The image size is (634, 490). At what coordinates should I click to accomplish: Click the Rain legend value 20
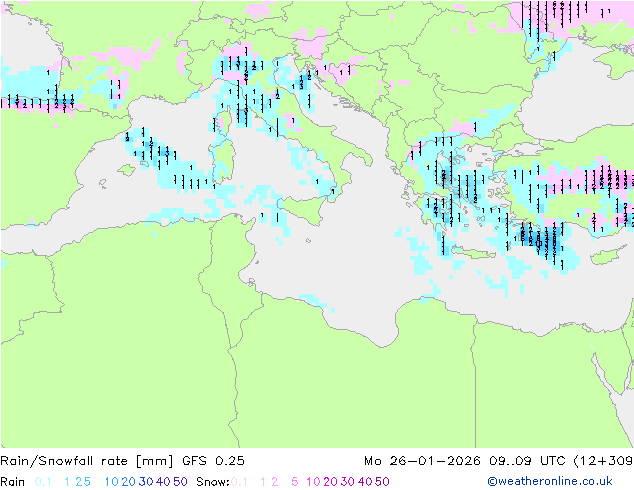129,482
